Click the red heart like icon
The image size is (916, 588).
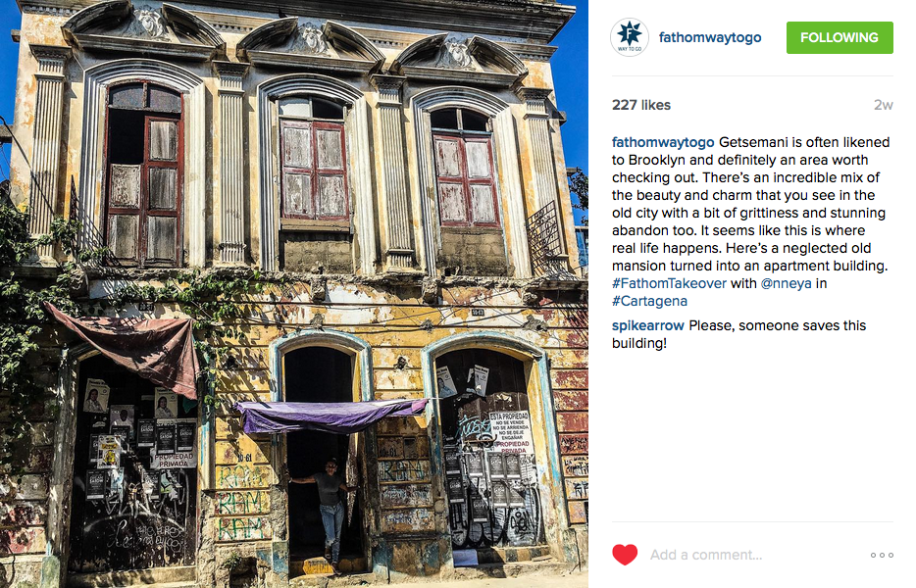[x=625, y=554]
